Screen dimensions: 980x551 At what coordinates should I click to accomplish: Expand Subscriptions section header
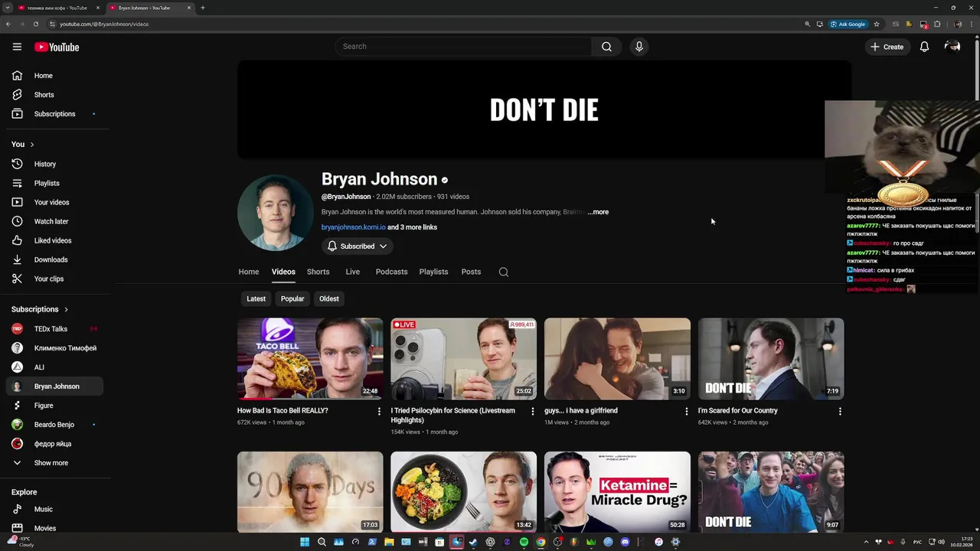[40, 309]
